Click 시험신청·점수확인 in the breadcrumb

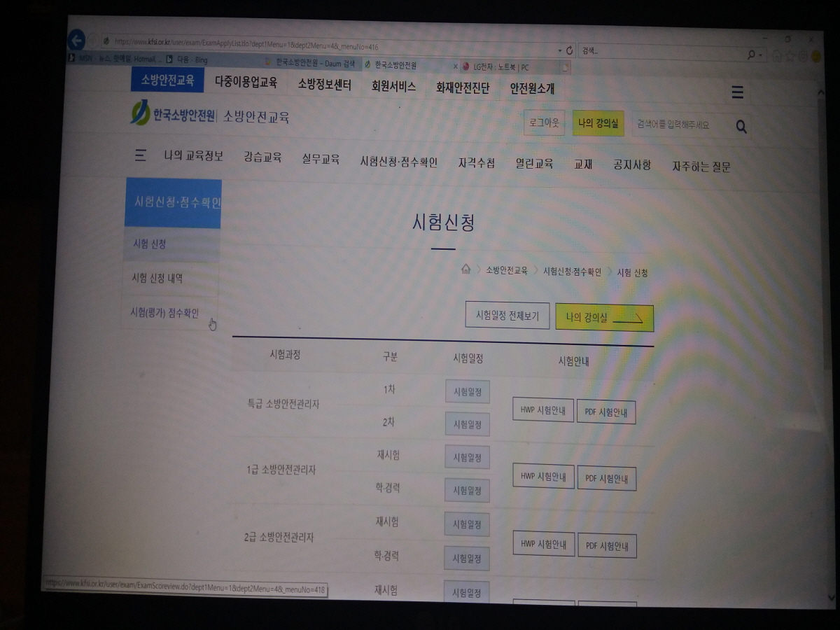(572, 272)
